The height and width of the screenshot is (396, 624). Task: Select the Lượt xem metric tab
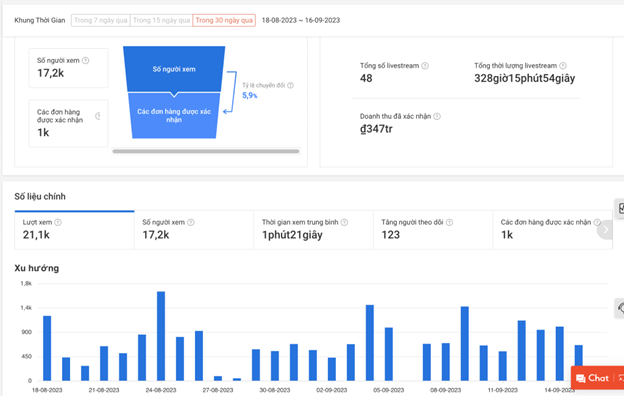click(x=74, y=230)
